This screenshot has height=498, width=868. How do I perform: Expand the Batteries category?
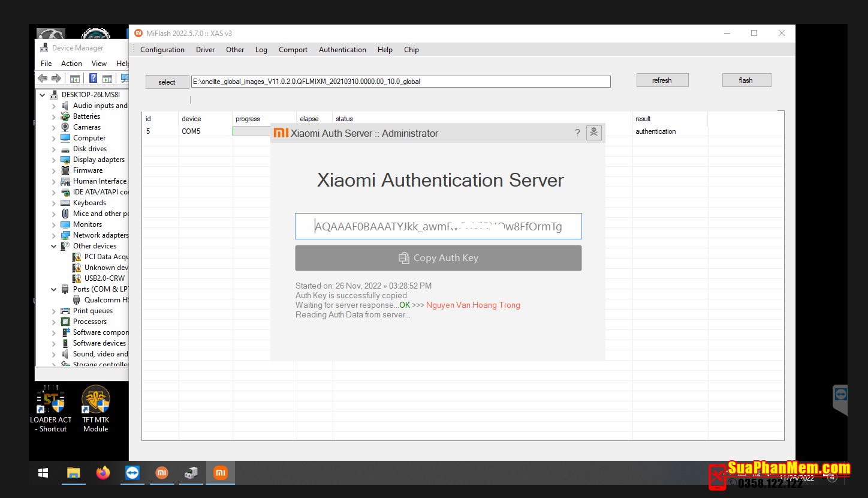[54, 116]
